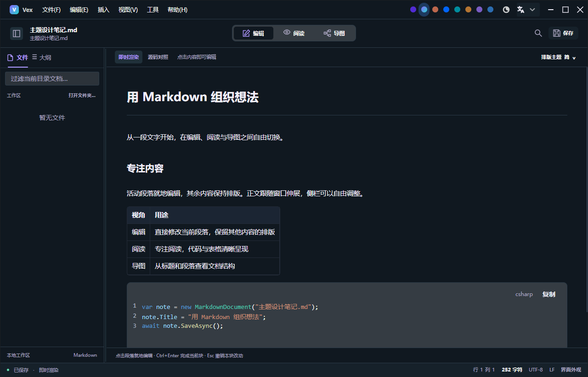588x377 pixels.
Task: Click 界面外观 in the status bar
Action: (x=571, y=370)
